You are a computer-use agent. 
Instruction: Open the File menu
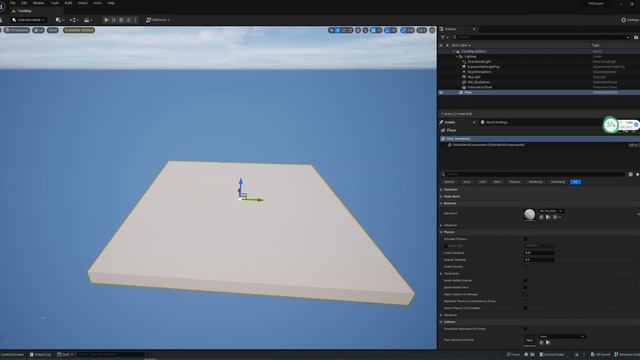13,3
